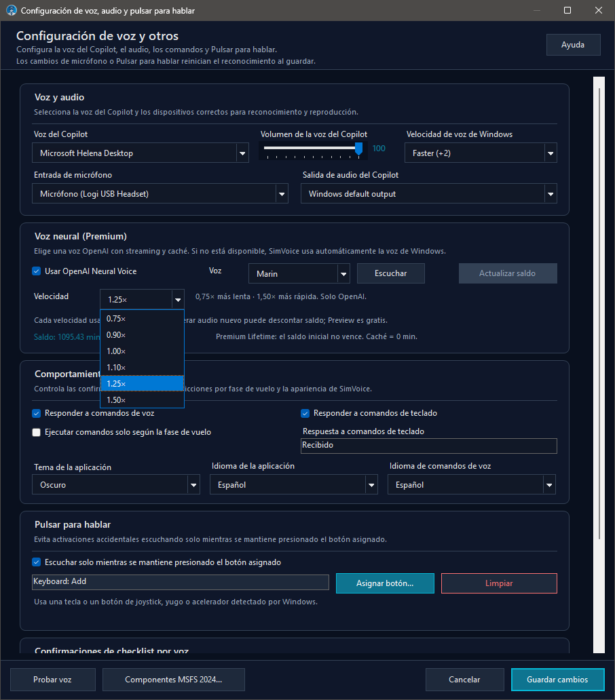The image size is (615, 700).
Task: Select 1.10× speed option
Action: click(x=142, y=368)
